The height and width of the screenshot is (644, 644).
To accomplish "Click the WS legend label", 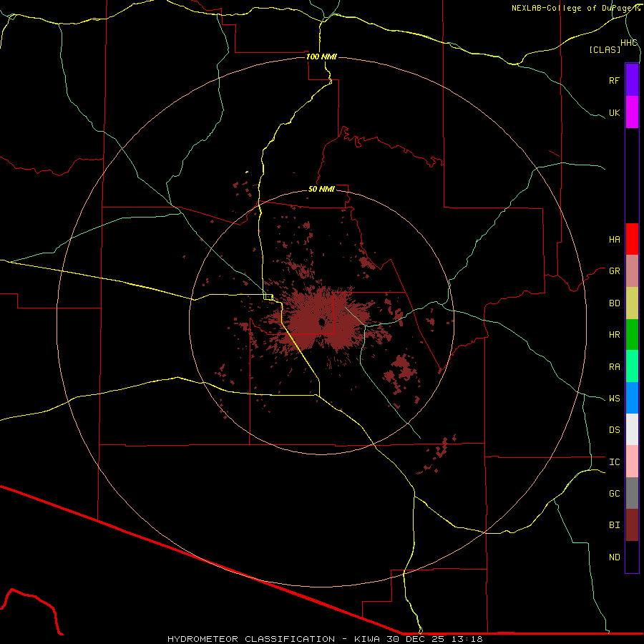I will coord(614,399).
